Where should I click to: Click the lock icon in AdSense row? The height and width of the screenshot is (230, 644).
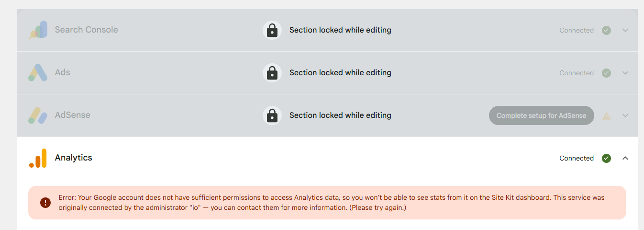272,115
